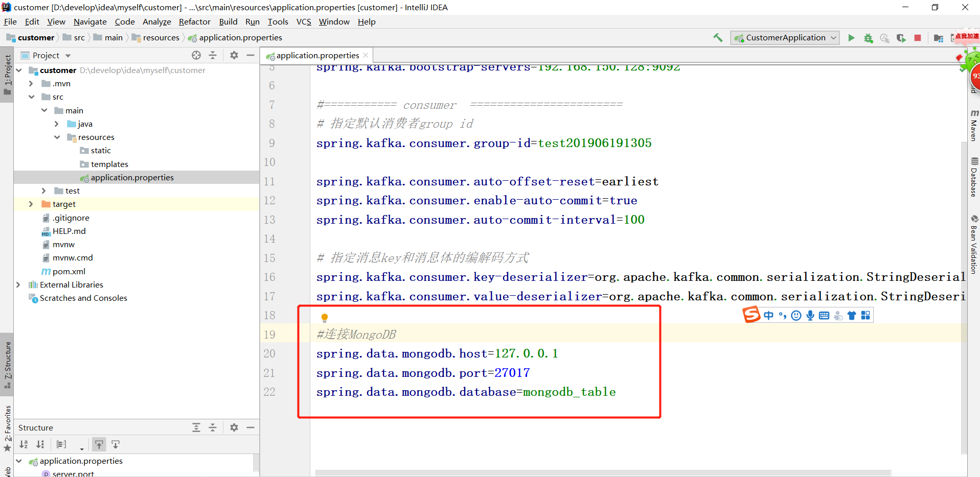This screenshot has width=980, height=477.
Task: Collapse all in the Project panel toolbar
Action: click(x=213, y=55)
